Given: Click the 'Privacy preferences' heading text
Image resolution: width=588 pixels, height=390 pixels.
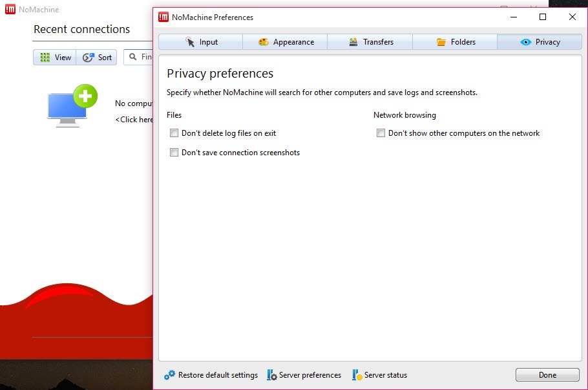Looking at the screenshot, I should (x=220, y=74).
